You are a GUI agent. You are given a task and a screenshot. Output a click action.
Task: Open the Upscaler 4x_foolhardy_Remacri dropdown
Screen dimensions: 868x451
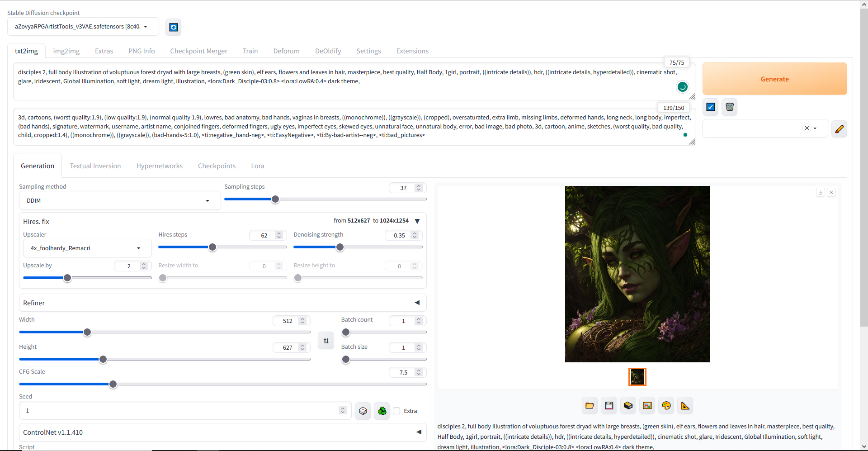87,248
